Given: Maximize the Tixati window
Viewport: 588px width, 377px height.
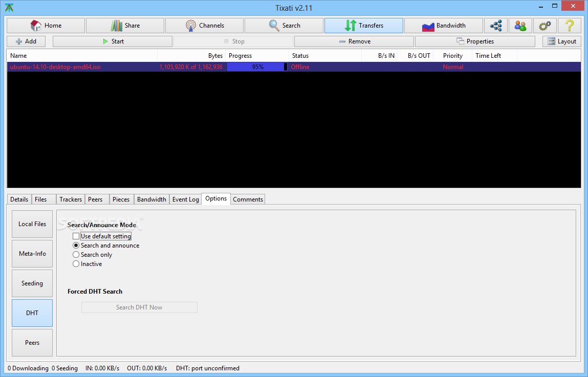Looking at the screenshot, I should tap(555, 6).
